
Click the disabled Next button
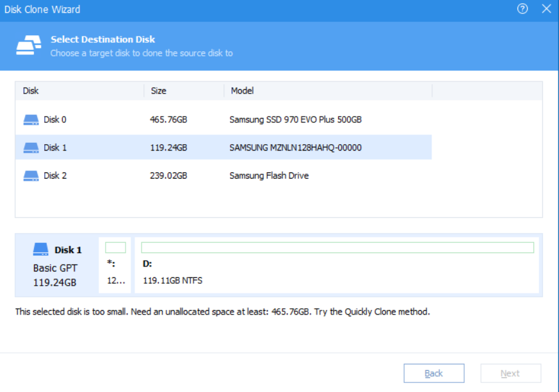coord(510,373)
